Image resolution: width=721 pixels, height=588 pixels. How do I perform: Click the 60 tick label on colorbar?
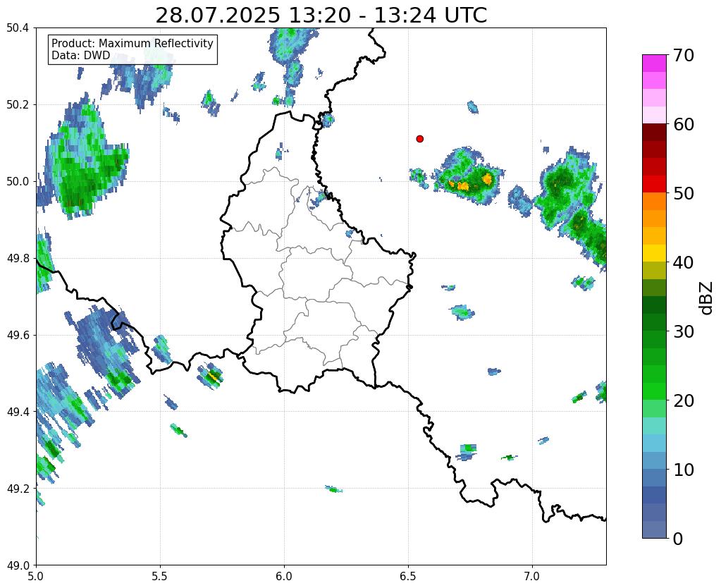click(684, 124)
